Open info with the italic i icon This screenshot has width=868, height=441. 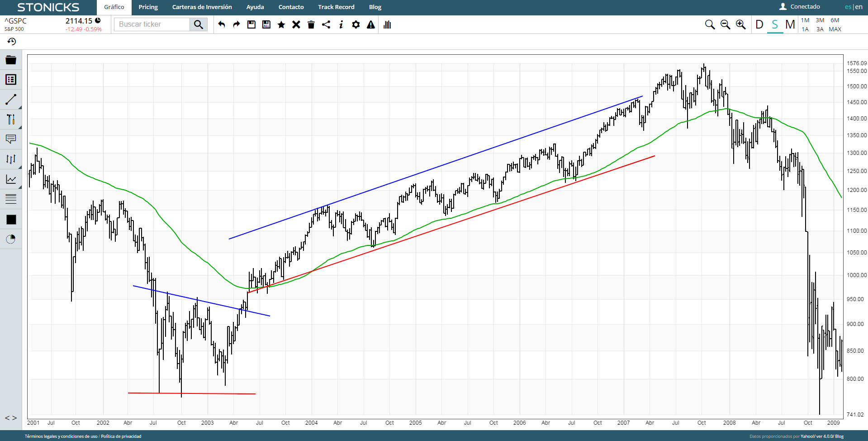click(x=341, y=24)
